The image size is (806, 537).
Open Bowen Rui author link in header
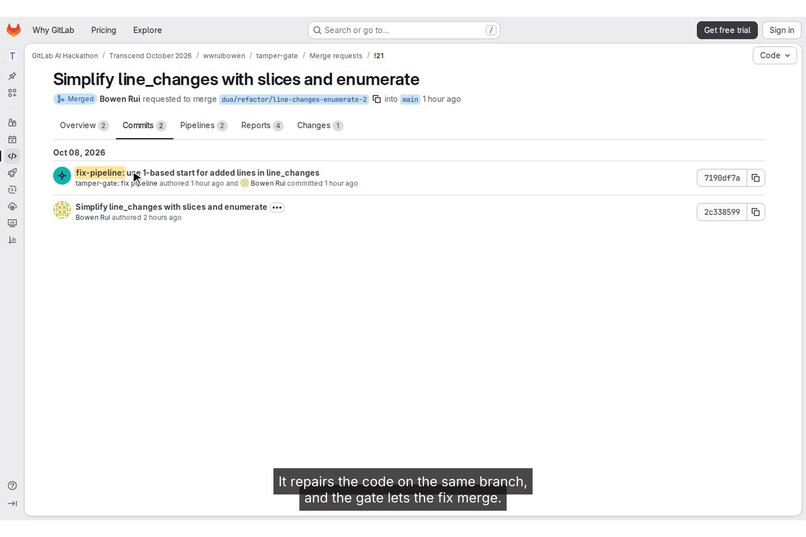coord(120,99)
